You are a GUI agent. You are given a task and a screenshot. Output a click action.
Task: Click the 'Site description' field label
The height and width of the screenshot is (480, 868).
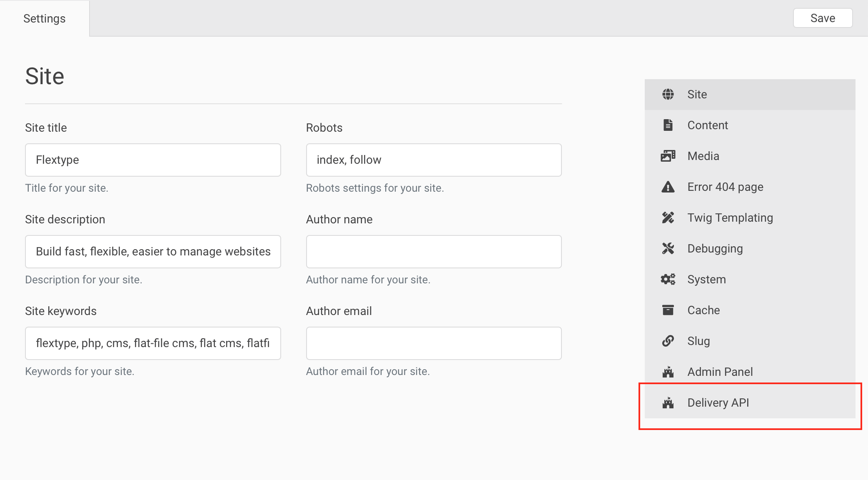pyautogui.click(x=65, y=220)
